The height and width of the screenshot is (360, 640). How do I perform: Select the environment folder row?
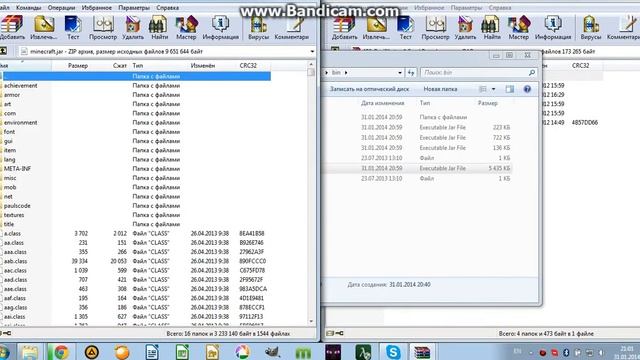(x=135, y=122)
